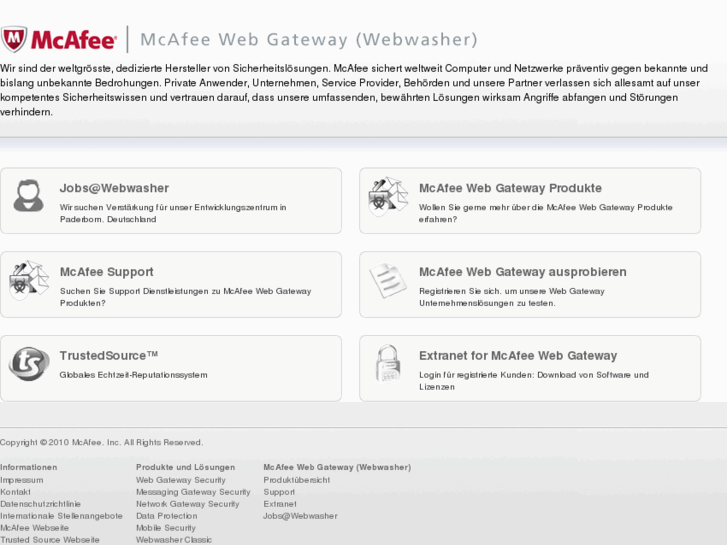Click the Jobs@Webwasher person icon
Image resolution: width=727 pixels, height=545 pixels.
(x=29, y=195)
